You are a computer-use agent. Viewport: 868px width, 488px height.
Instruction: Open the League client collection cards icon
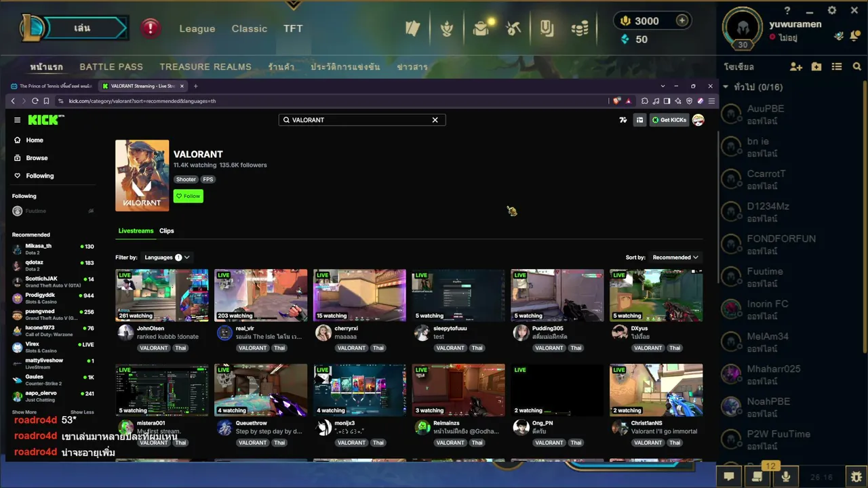pos(413,28)
